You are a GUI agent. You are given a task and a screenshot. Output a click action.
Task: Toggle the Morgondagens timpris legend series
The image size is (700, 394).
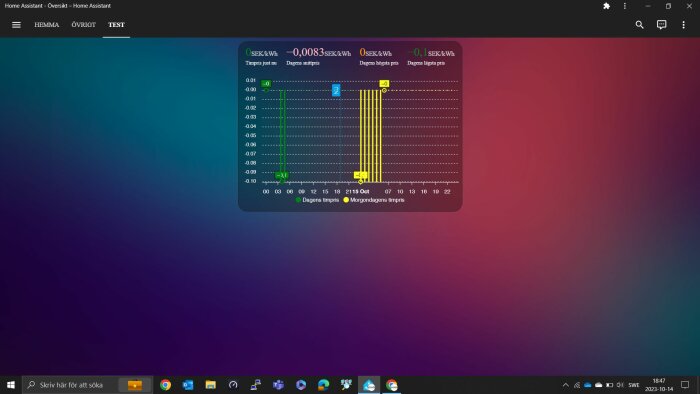click(374, 200)
